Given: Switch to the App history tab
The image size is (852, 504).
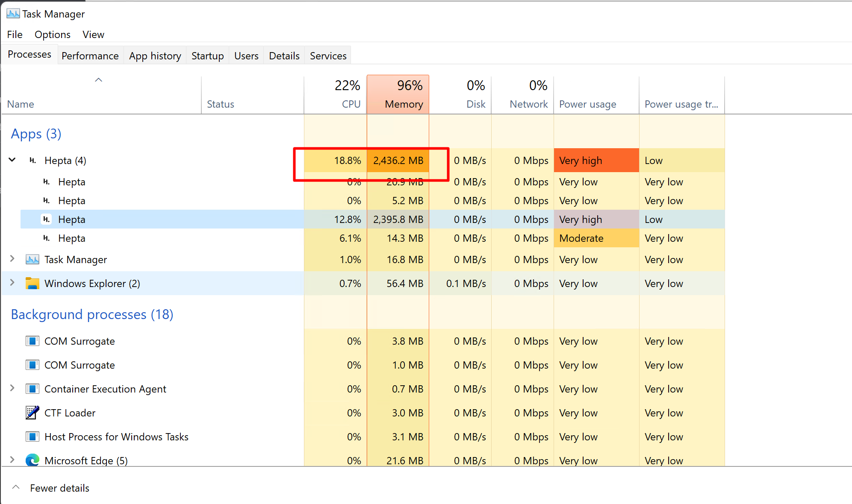Looking at the screenshot, I should click(155, 56).
